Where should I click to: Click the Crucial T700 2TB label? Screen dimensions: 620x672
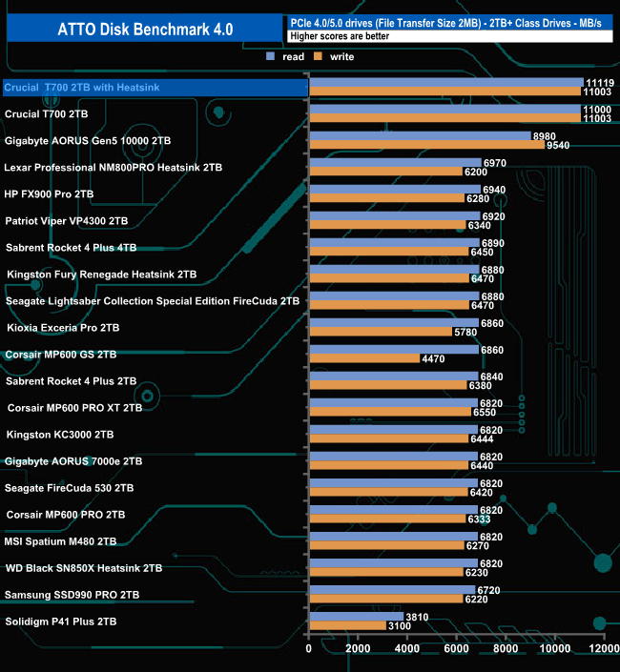tap(47, 114)
